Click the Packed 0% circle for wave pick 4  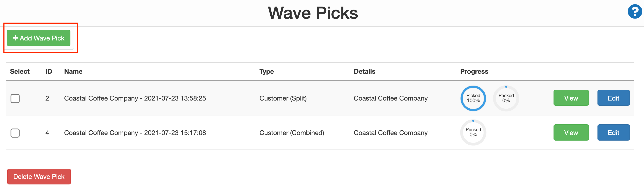(x=473, y=132)
